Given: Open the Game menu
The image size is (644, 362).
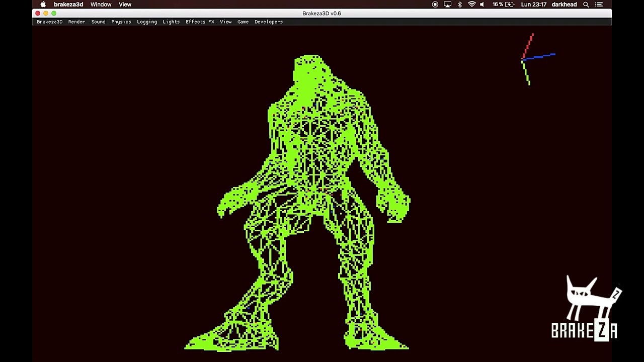Looking at the screenshot, I should coord(243,22).
